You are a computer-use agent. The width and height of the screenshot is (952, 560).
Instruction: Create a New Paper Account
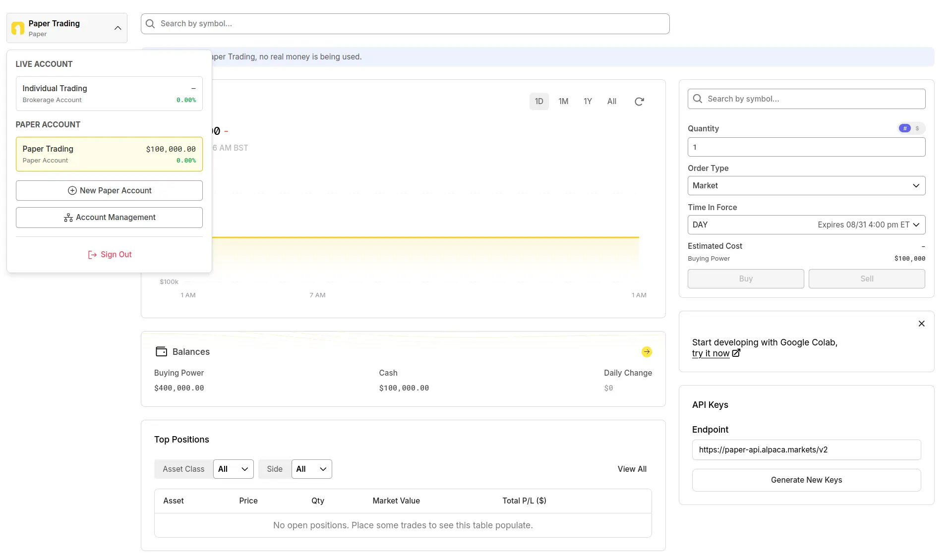pyautogui.click(x=109, y=190)
